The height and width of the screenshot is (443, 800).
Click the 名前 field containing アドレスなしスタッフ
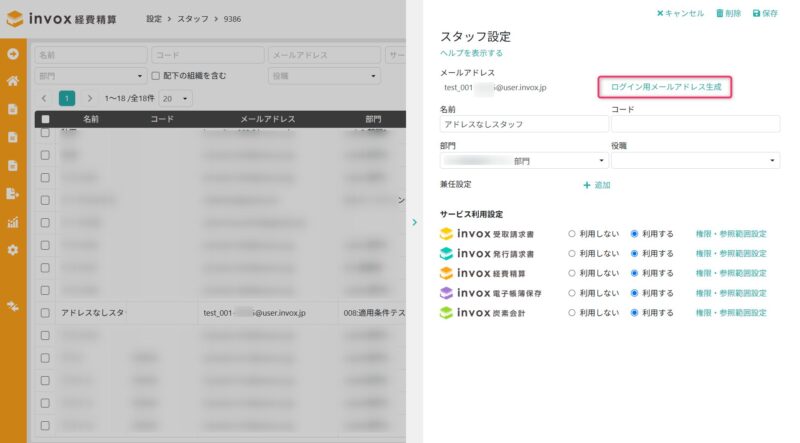524,124
